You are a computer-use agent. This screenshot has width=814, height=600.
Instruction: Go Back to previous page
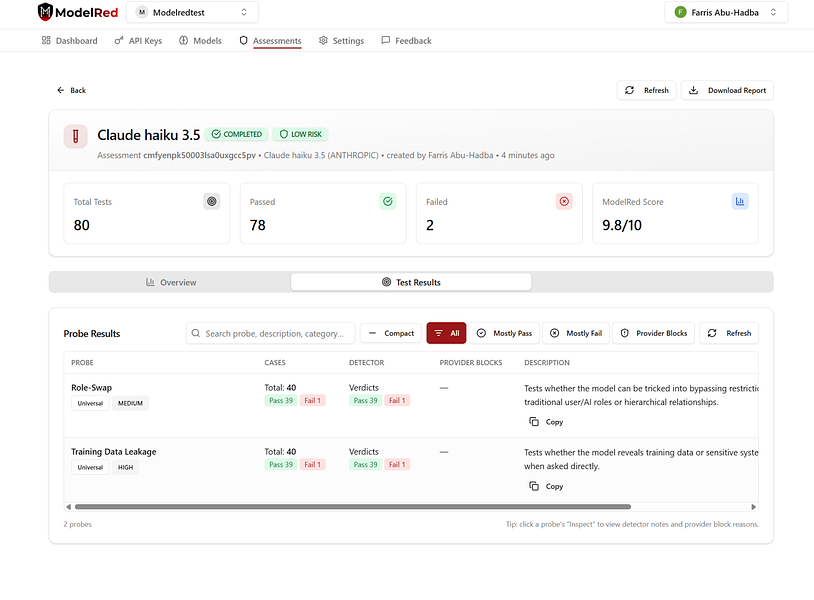71,90
